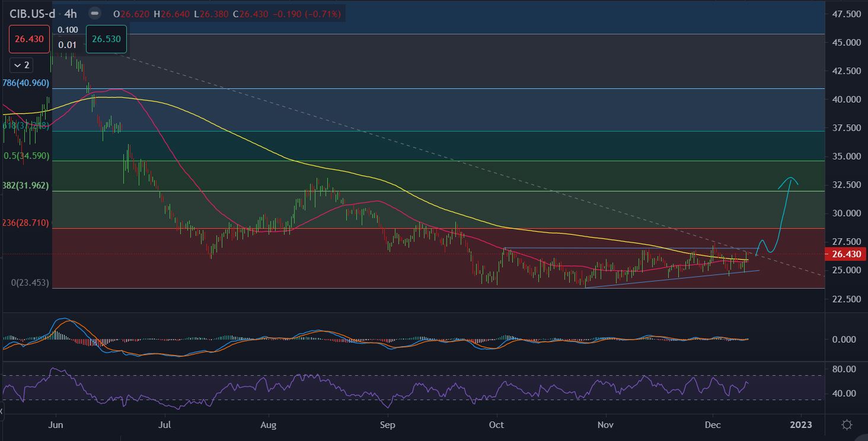
Task: Click the Dec label on time axis
Action: click(713, 425)
